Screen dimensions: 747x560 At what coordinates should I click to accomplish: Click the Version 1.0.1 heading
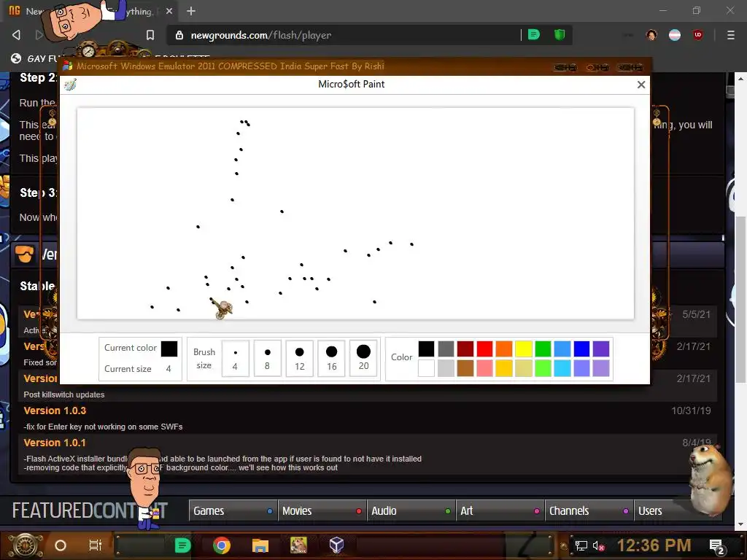[x=55, y=443]
